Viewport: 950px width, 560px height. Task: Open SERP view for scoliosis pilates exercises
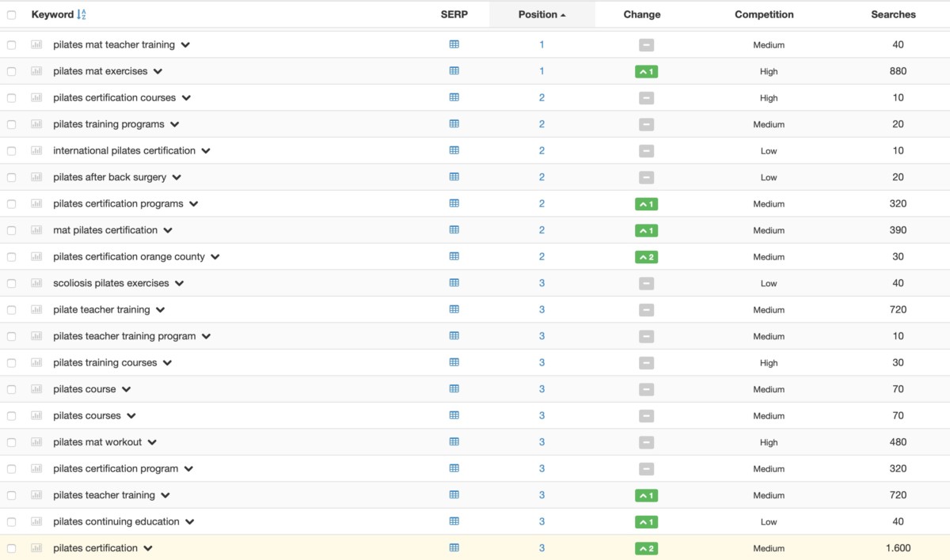(x=454, y=282)
